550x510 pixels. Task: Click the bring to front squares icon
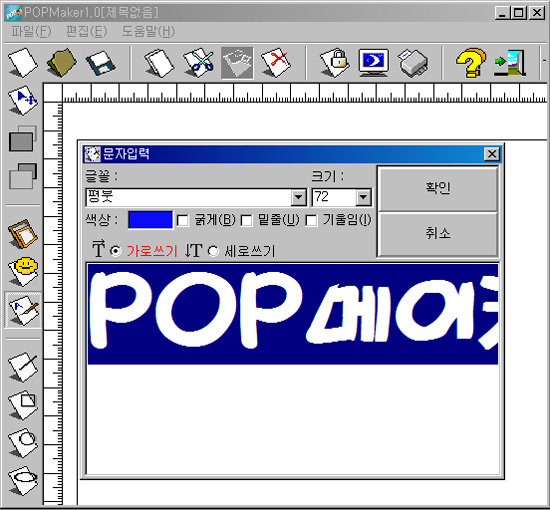23,139
